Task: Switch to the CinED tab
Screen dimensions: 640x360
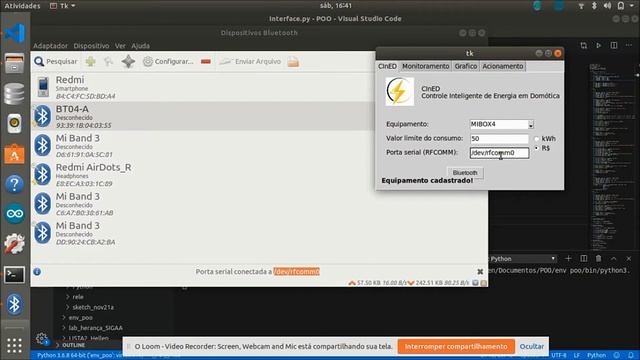Action: pos(387,66)
